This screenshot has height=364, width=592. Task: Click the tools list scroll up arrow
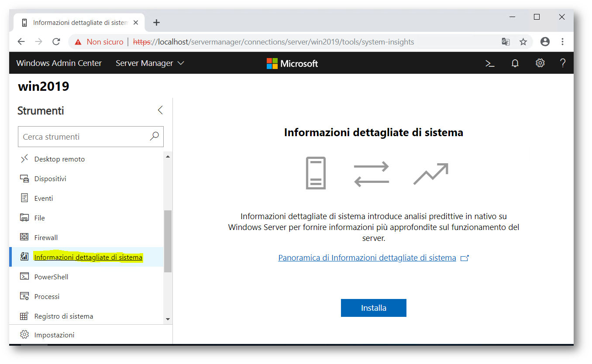[x=168, y=156]
